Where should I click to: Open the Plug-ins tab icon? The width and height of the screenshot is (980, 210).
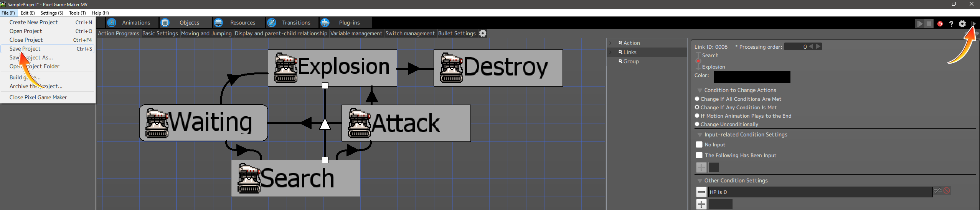pyautogui.click(x=325, y=23)
